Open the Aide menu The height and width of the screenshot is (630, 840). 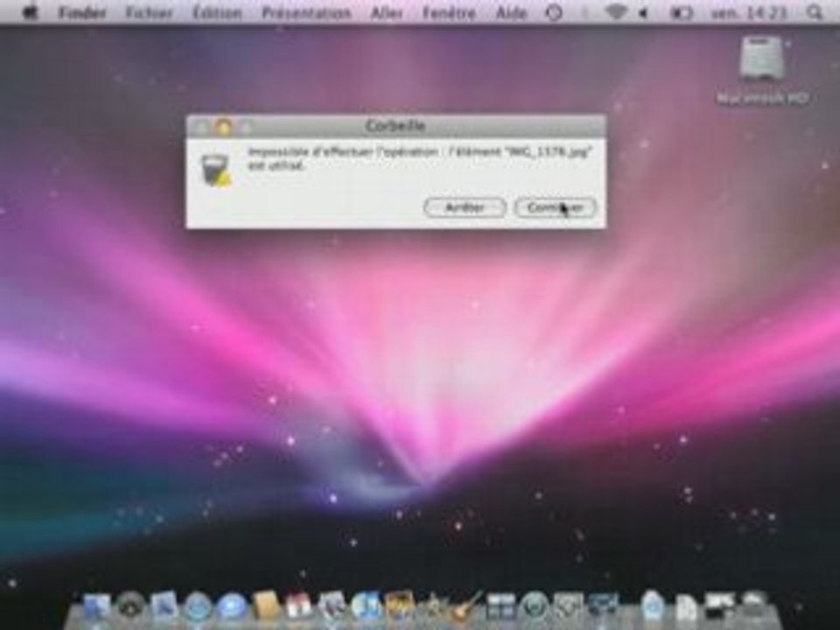tap(511, 12)
